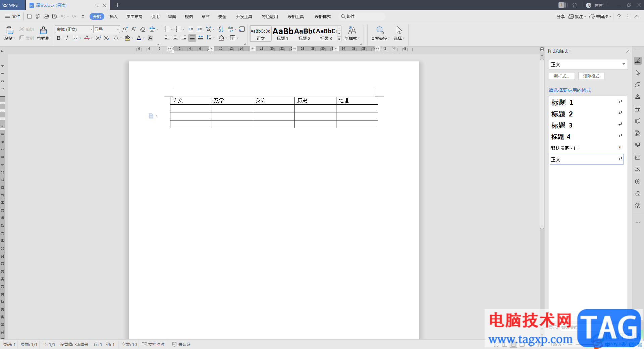The width and height of the screenshot is (644, 349).
Task: Open the 文件 (File) menu
Action: [13, 16]
